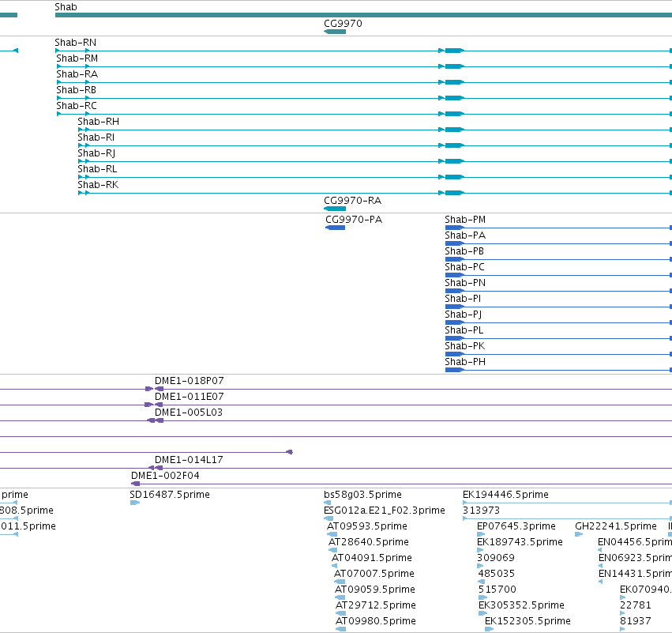Click the Shab gene label
Screen dimensions: 672x633
click(x=66, y=7)
